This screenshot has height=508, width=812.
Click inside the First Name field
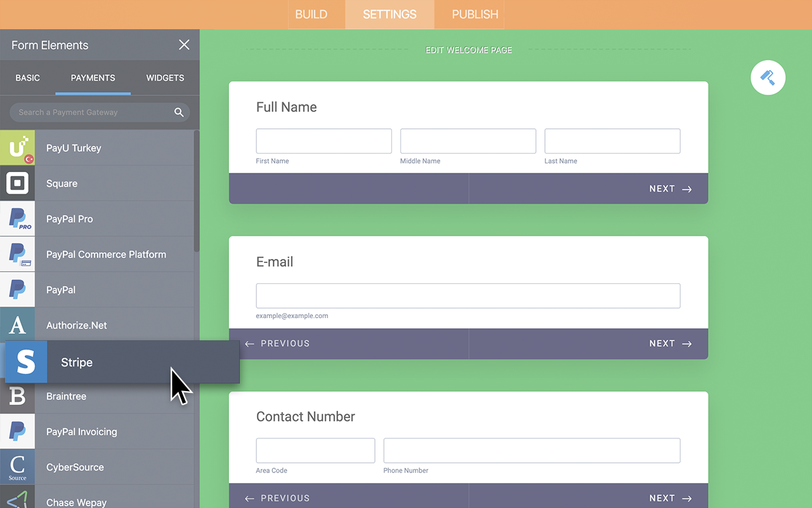[x=324, y=140]
